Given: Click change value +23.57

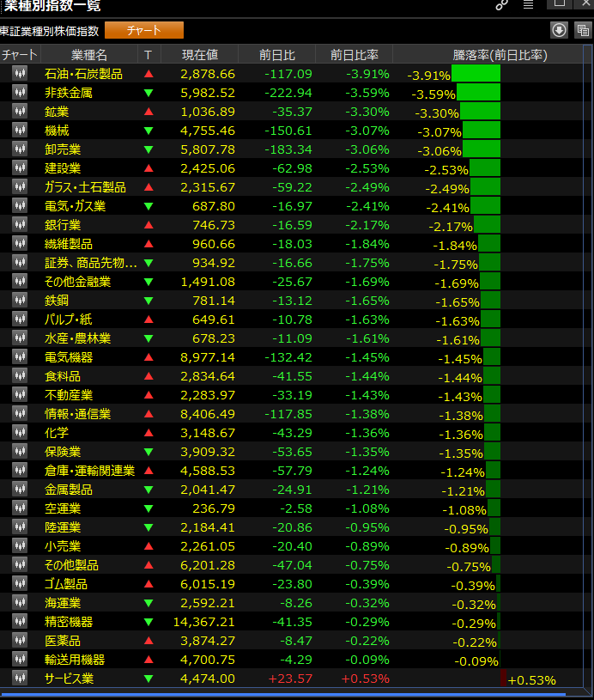Looking at the screenshot, I should pyautogui.click(x=290, y=679).
